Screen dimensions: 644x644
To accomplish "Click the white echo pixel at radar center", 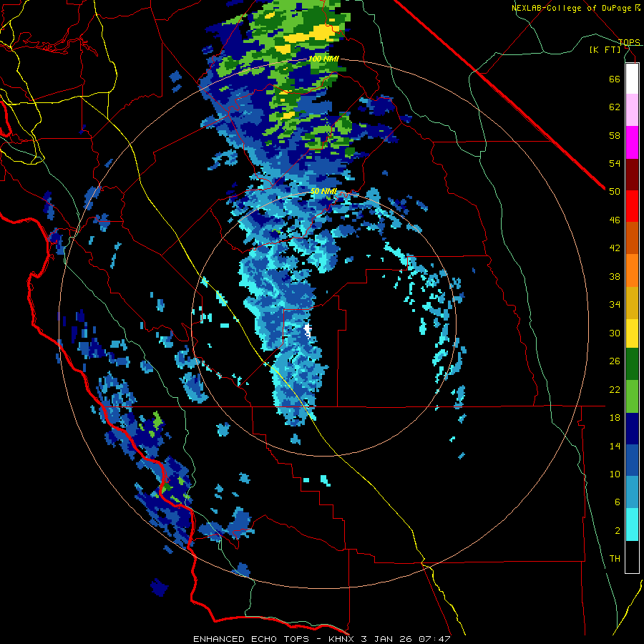I will (308, 330).
